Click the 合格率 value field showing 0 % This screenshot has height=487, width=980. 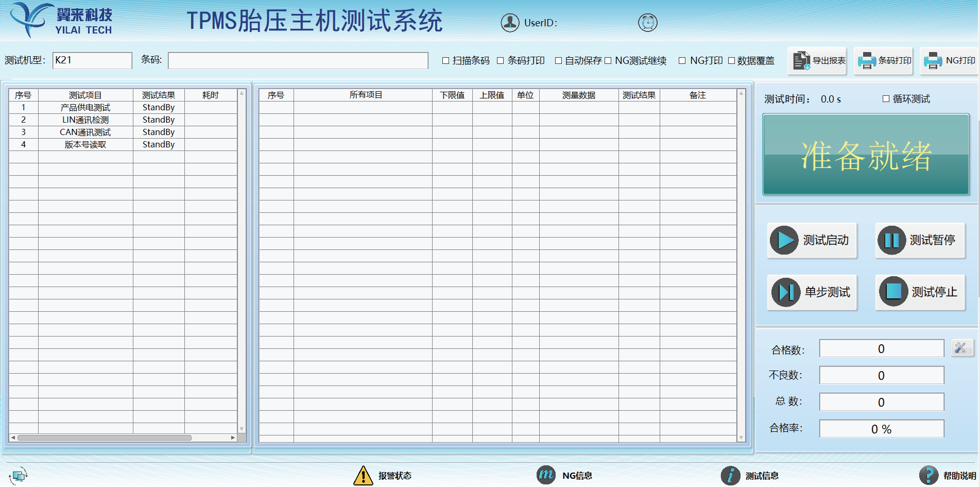(x=882, y=429)
